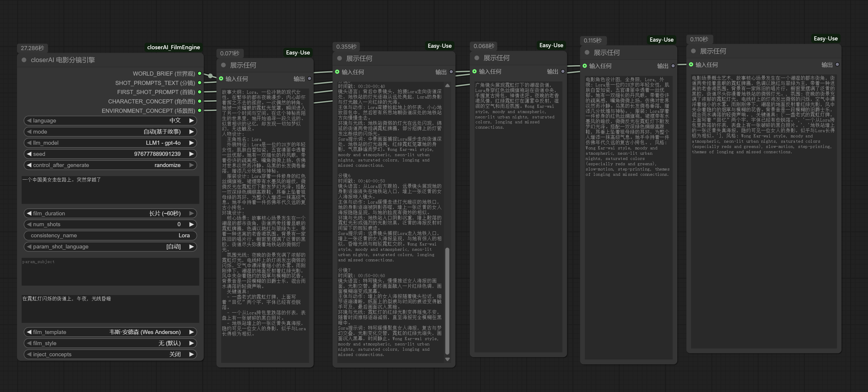Collapse the rightmost 展示任何 node via its title dot

tap(693, 51)
